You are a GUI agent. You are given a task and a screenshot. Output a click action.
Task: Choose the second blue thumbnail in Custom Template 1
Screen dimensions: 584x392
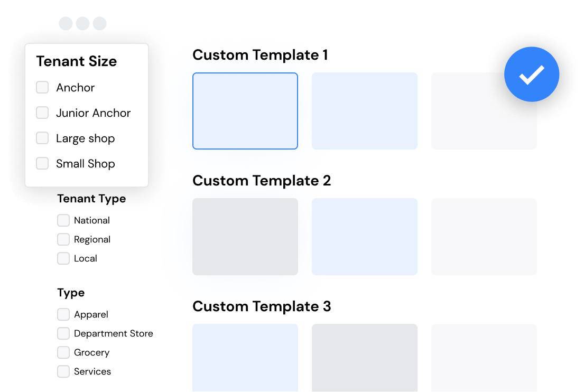tap(365, 111)
